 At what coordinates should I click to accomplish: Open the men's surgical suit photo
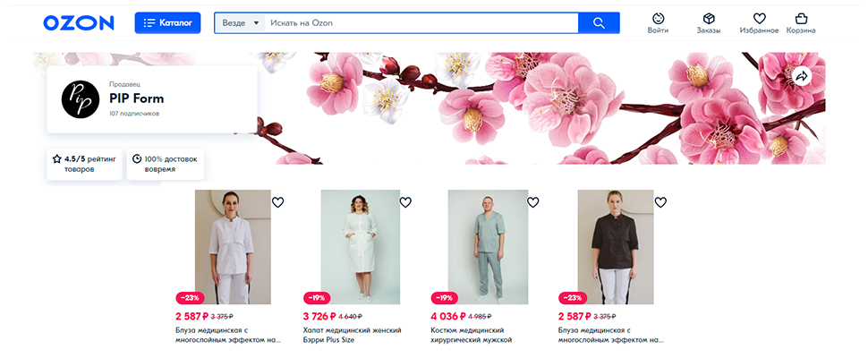(x=488, y=247)
